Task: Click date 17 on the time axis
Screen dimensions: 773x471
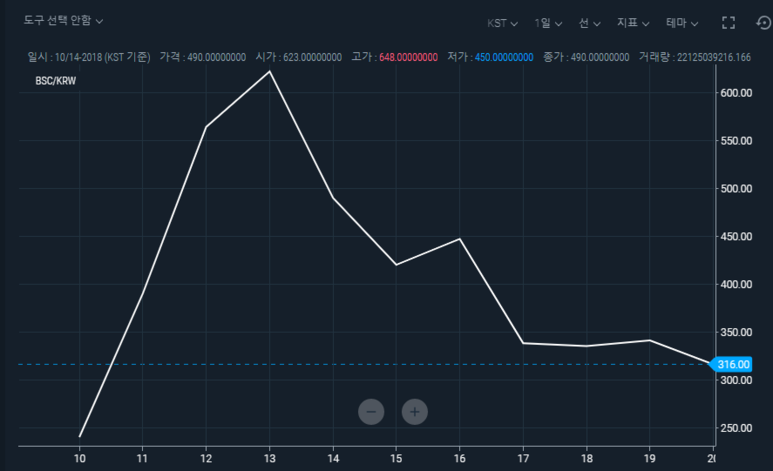Action: pyautogui.click(x=523, y=459)
